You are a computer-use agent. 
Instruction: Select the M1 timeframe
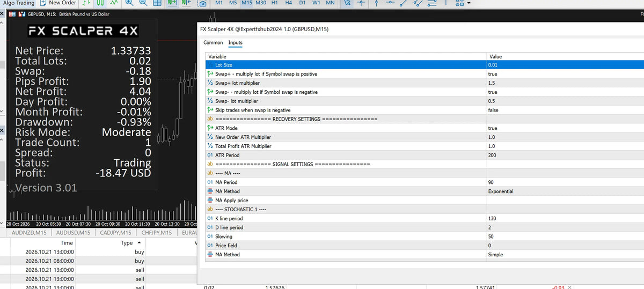[219, 3]
